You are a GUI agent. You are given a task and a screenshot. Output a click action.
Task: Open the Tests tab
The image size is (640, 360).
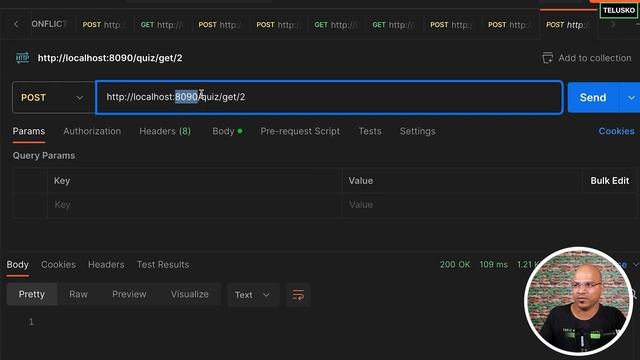click(x=370, y=131)
